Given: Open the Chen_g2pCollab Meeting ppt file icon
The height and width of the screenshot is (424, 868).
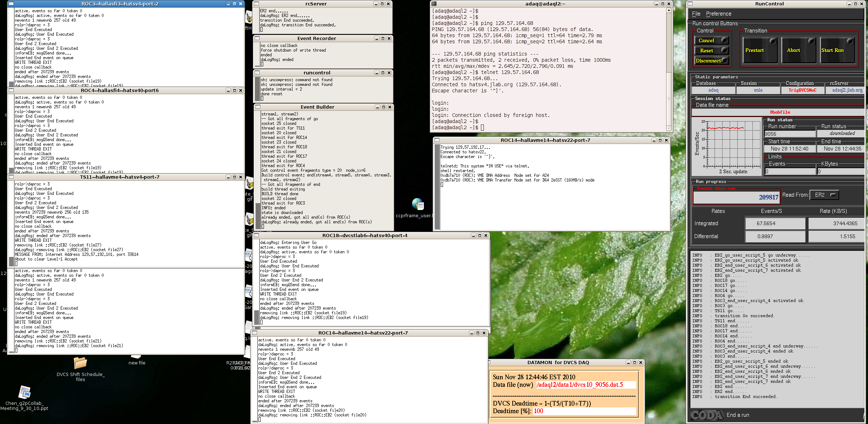Looking at the screenshot, I should click(x=25, y=392).
